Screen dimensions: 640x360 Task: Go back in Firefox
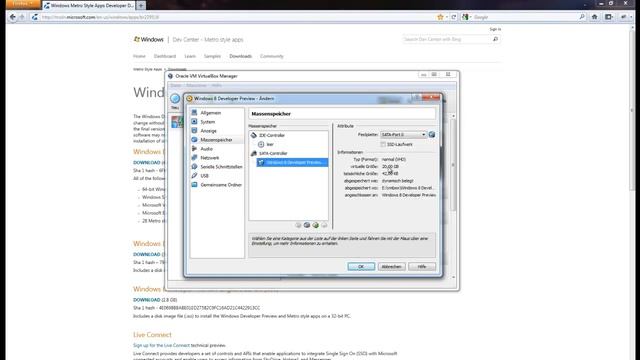click(12, 17)
